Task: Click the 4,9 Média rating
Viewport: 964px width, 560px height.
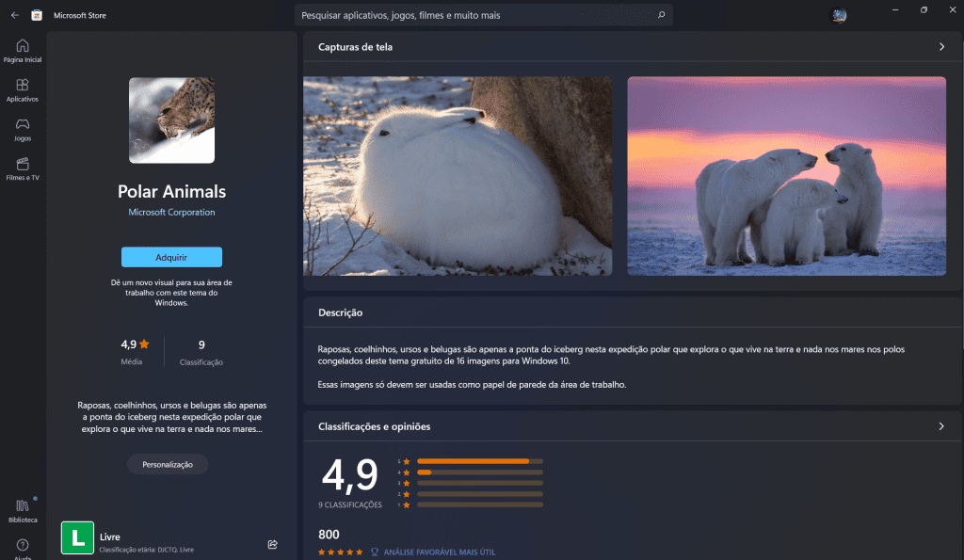Action: point(135,352)
